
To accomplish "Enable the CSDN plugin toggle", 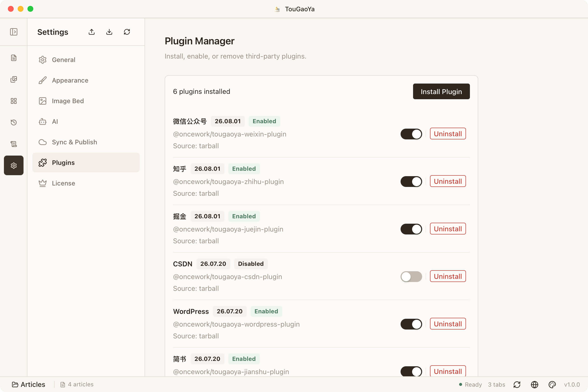I will pyautogui.click(x=411, y=277).
